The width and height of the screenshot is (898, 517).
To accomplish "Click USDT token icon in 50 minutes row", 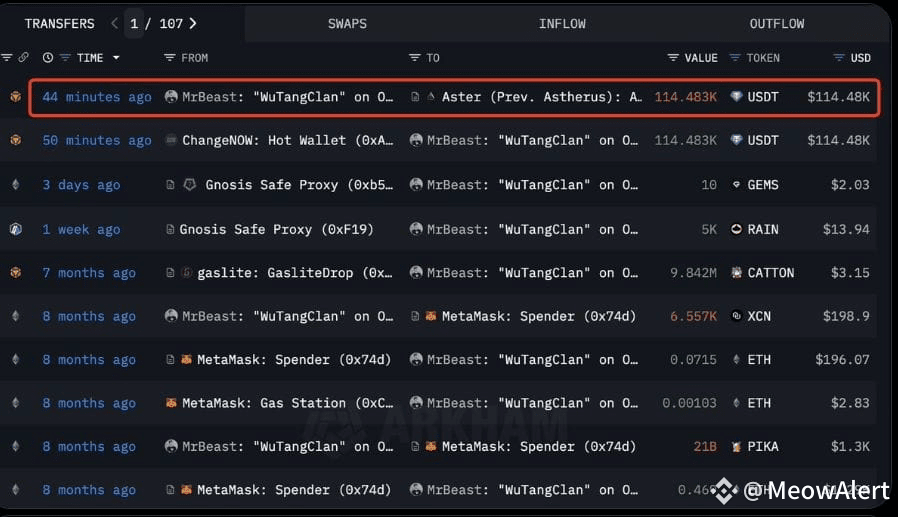I will (736, 140).
